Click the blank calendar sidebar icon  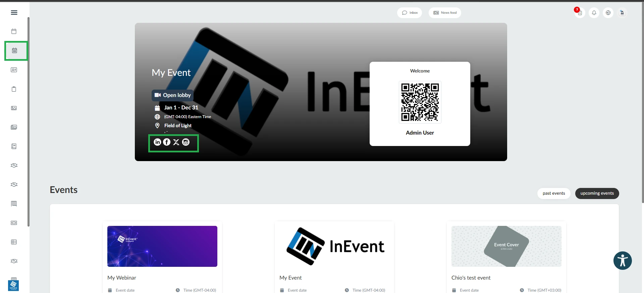[x=14, y=31]
